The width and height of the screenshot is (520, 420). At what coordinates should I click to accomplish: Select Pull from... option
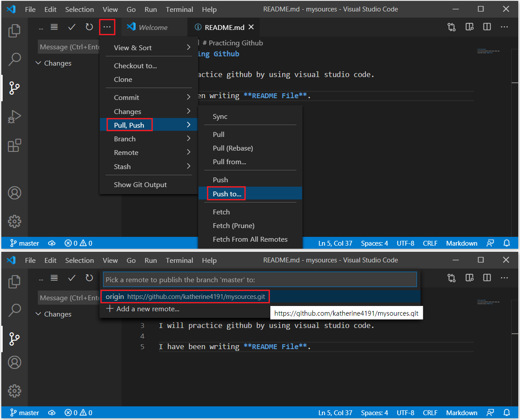(250, 162)
